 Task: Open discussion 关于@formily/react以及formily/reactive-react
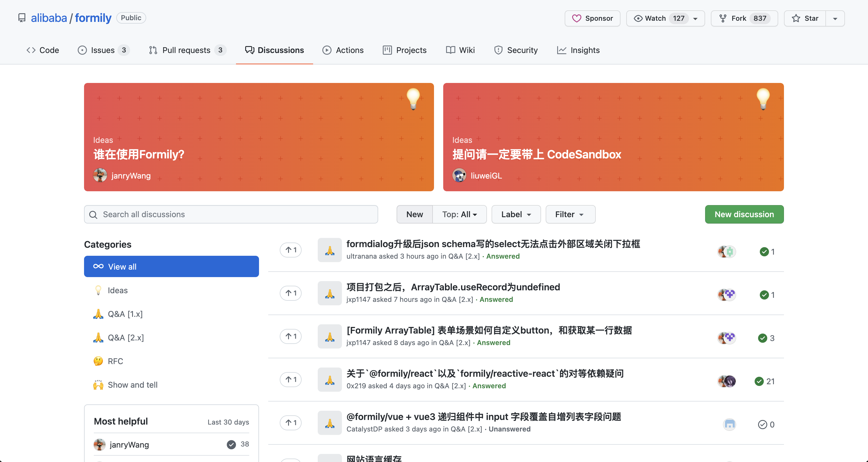[x=485, y=373]
